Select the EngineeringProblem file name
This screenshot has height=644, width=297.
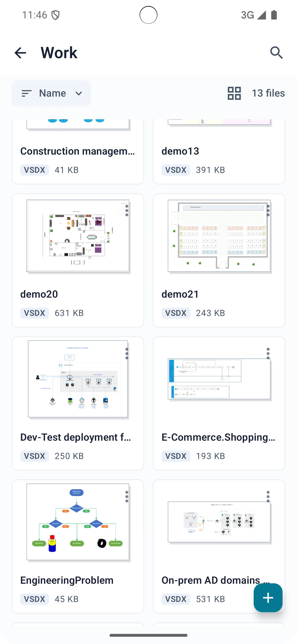[67, 580]
